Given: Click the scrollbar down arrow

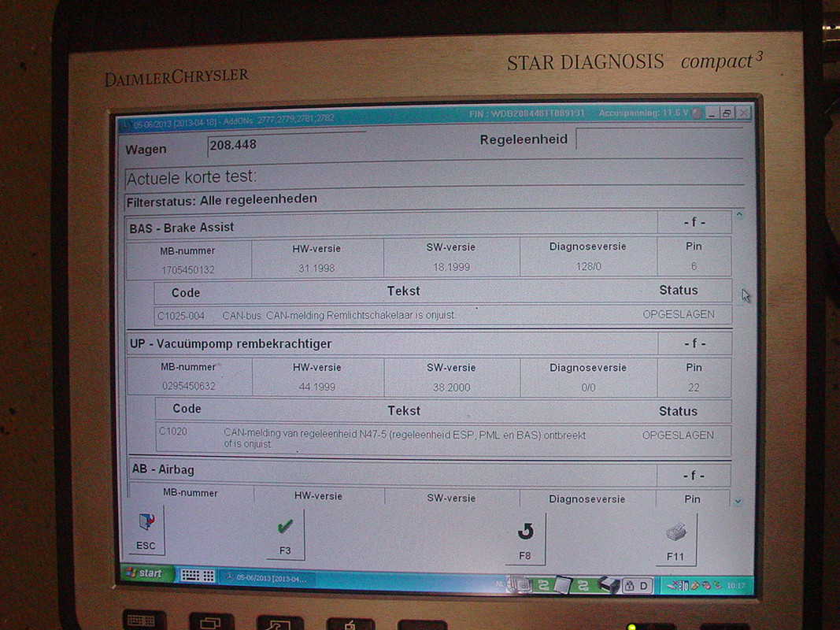Looking at the screenshot, I should click(738, 502).
